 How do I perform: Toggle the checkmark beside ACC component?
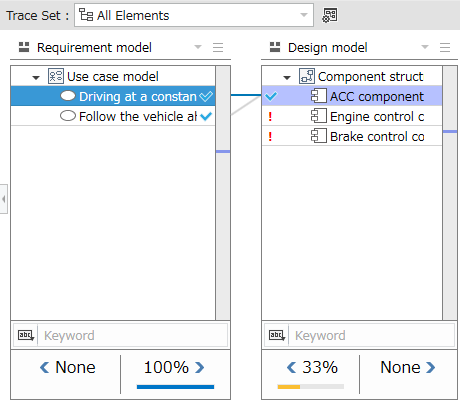click(271, 96)
